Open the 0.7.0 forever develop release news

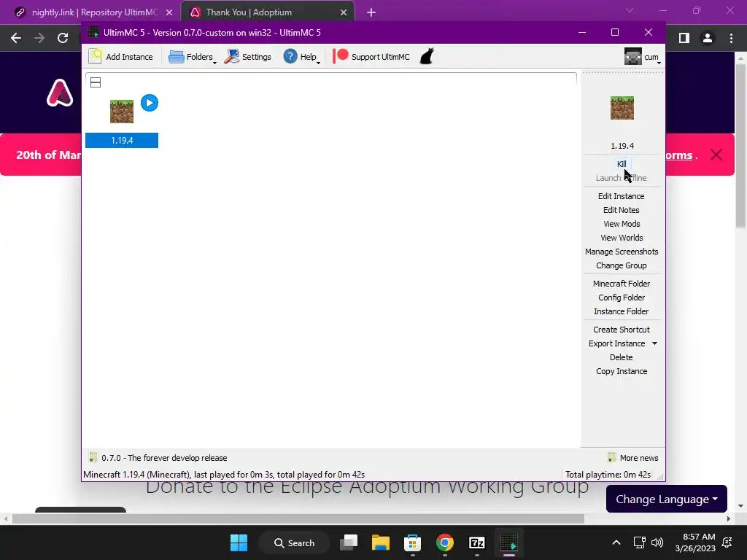pyautogui.click(x=158, y=458)
